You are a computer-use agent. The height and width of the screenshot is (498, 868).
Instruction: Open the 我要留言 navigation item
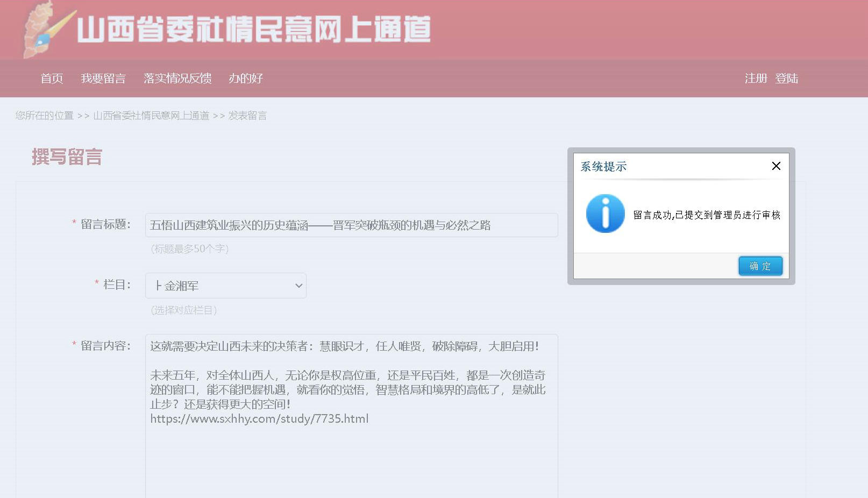click(103, 79)
